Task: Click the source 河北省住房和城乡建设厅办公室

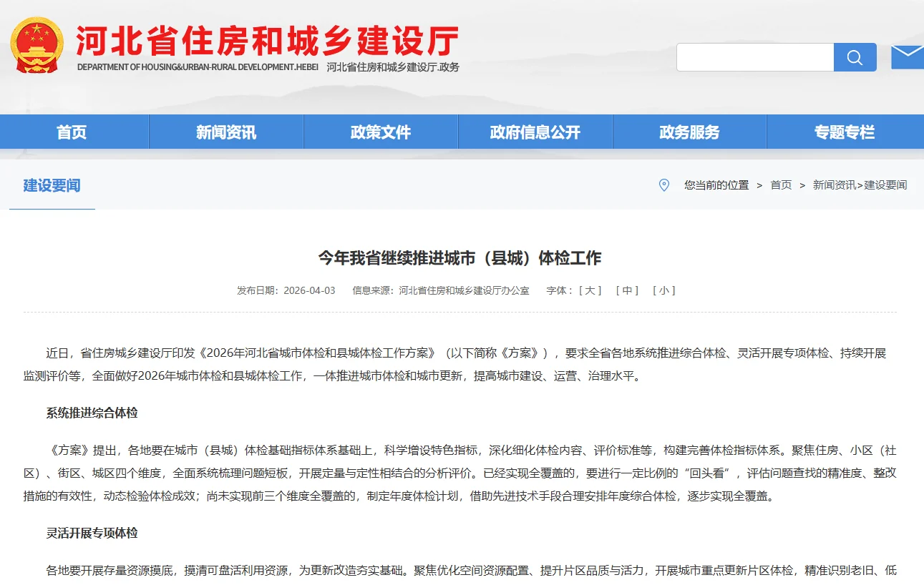Action: coord(464,290)
